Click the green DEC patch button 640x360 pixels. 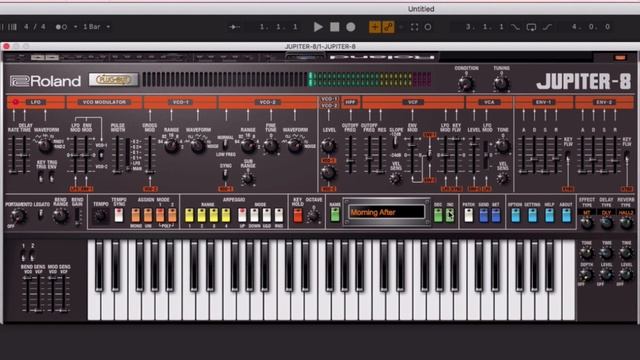438,215
